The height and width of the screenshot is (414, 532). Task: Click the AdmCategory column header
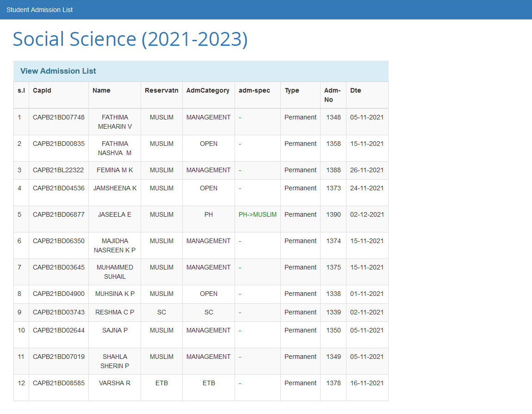208,90
